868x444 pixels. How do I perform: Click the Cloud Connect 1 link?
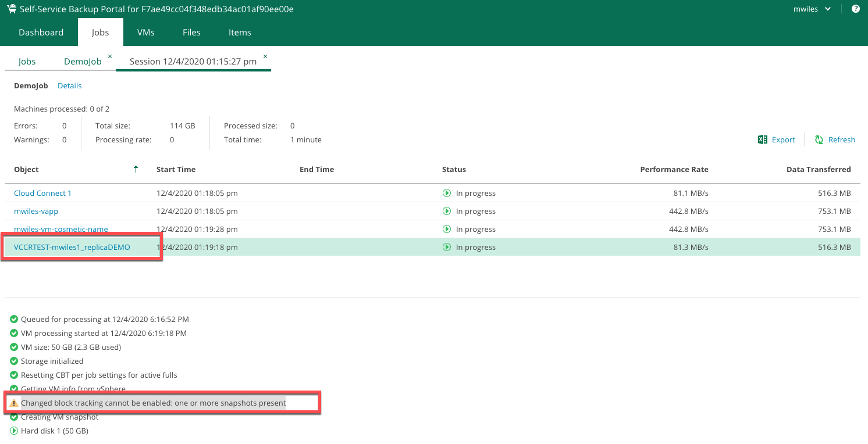coord(42,193)
